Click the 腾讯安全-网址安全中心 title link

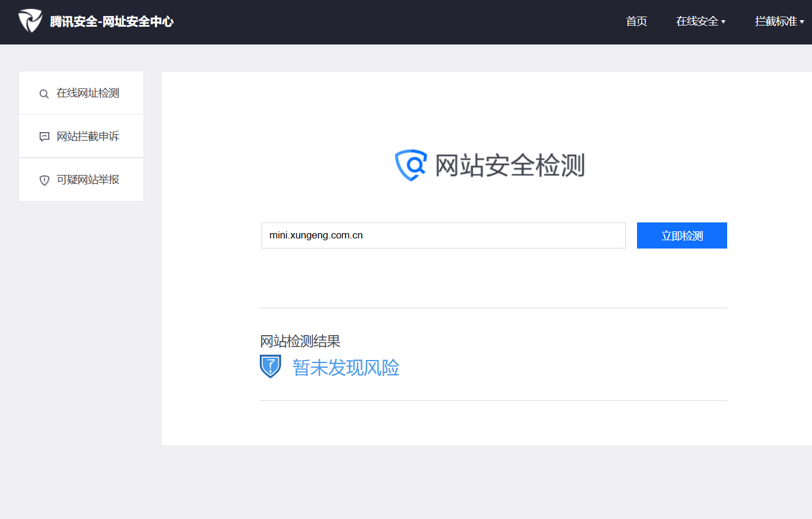coord(112,22)
